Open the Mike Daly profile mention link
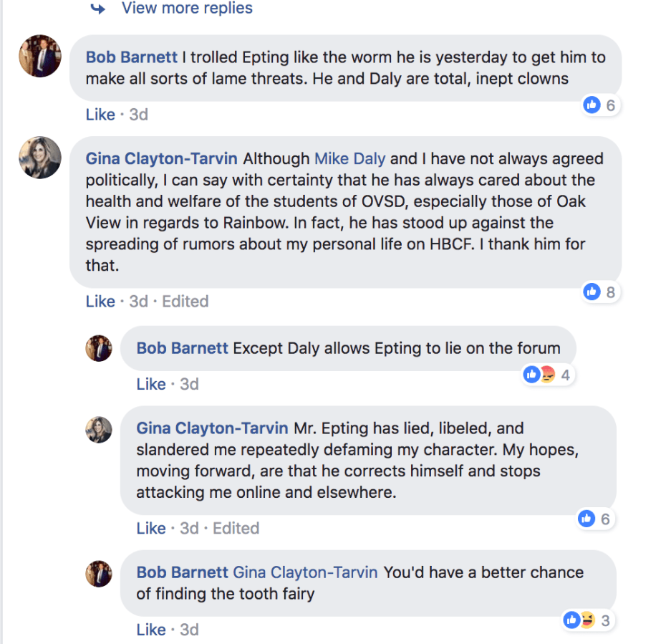The height and width of the screenshot is (644, 666). [x=349, y=158]
